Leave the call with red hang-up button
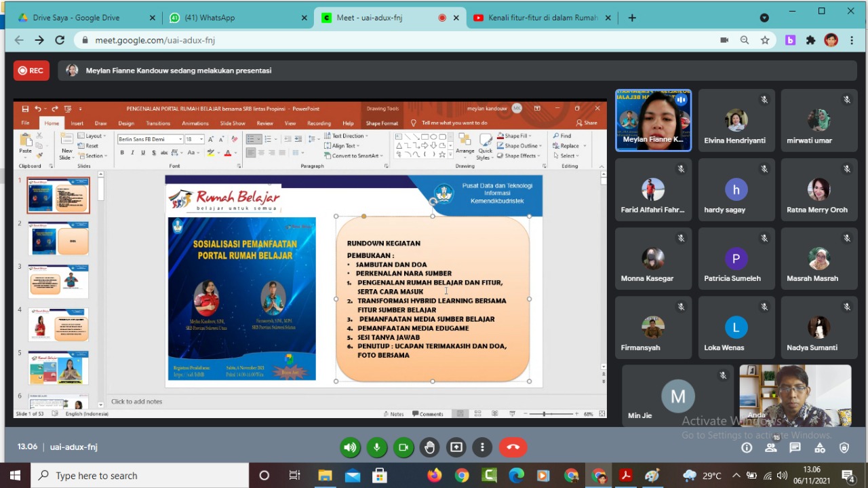 coord(513,447)
